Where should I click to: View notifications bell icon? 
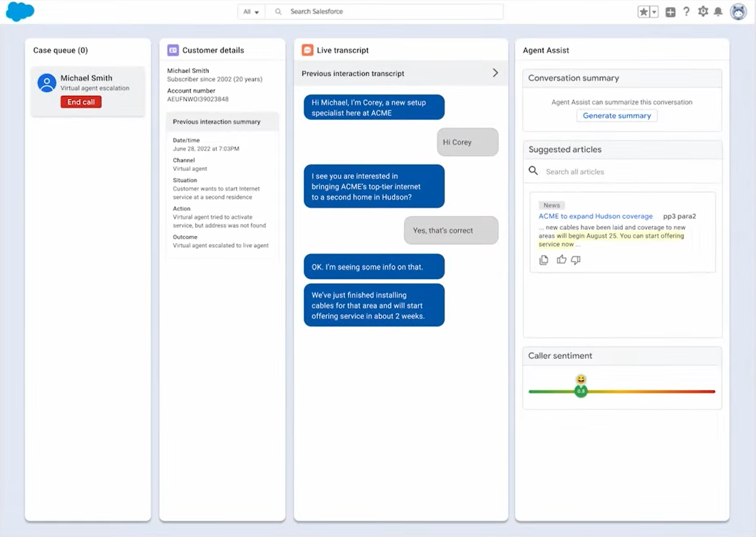tap(718, 12)
